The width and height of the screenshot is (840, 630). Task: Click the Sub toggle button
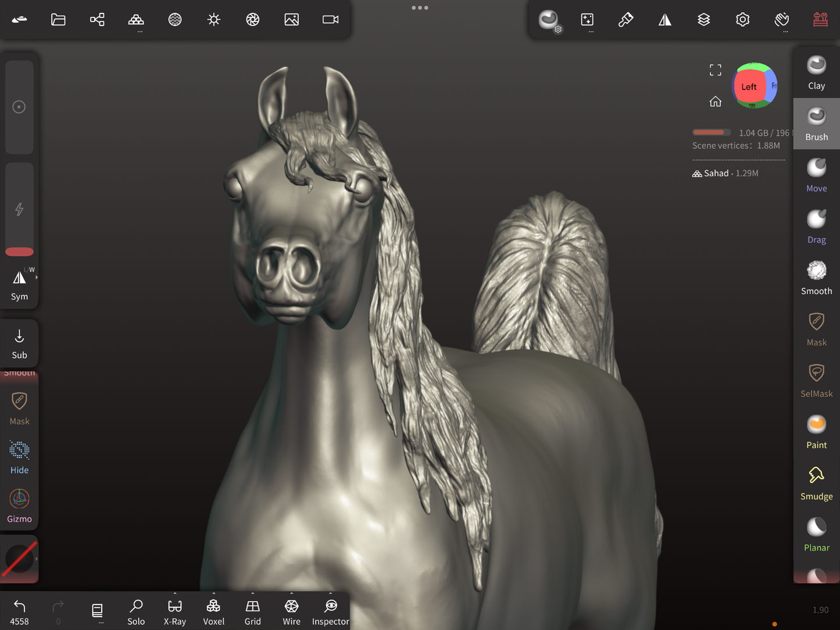pos(19,343)
